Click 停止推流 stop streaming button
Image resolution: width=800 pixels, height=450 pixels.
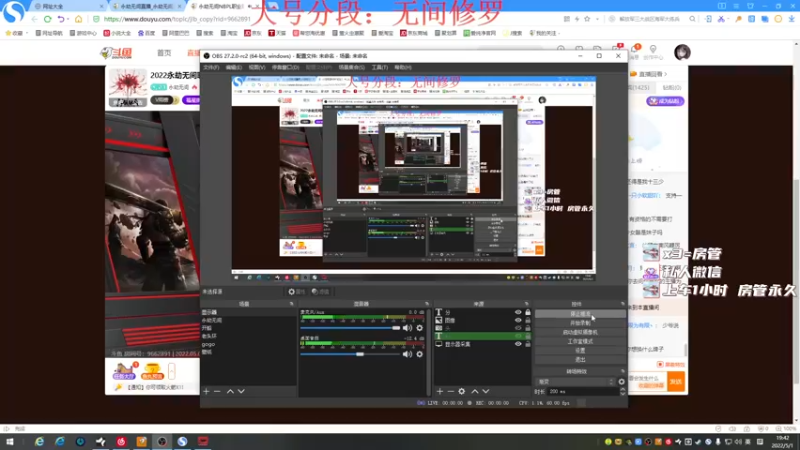click(581, 314)
